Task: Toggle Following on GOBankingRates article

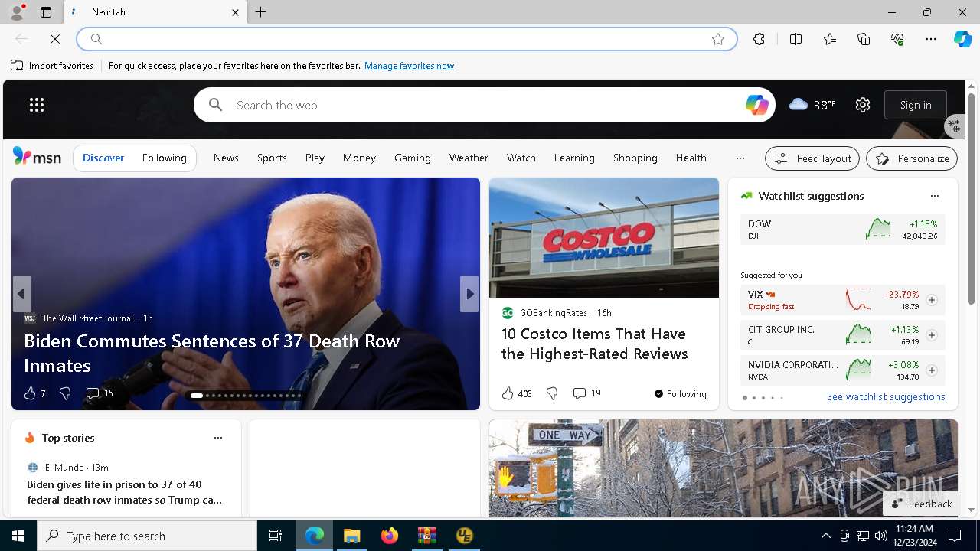Action: pos(680,394)
